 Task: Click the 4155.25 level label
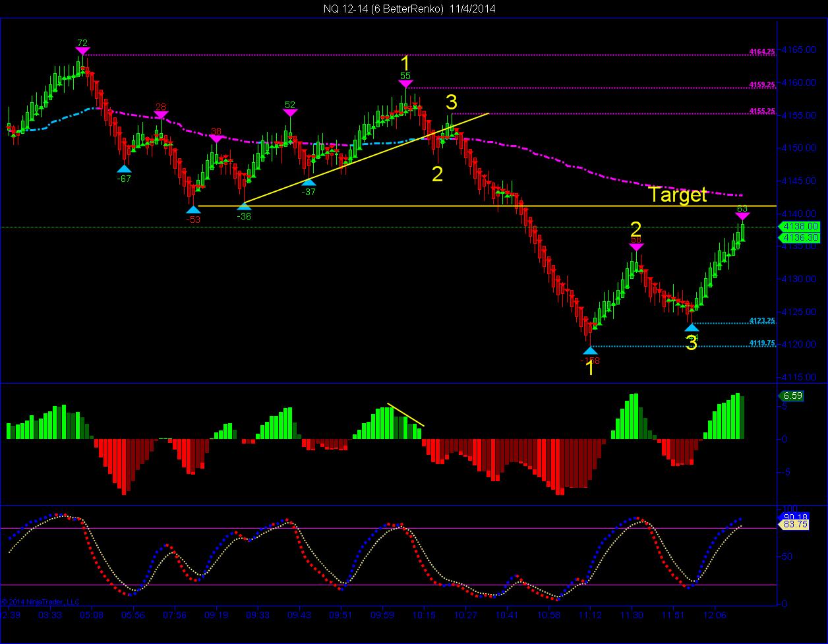pyautogui.click(x=762, y=111)
